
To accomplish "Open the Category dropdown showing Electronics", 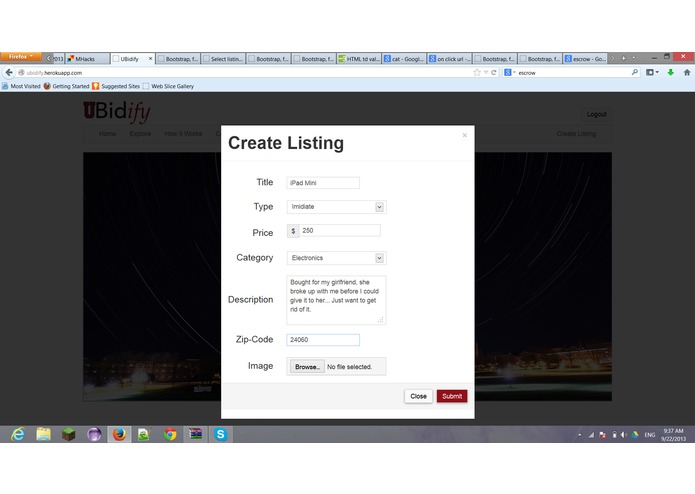I will 336,258.
